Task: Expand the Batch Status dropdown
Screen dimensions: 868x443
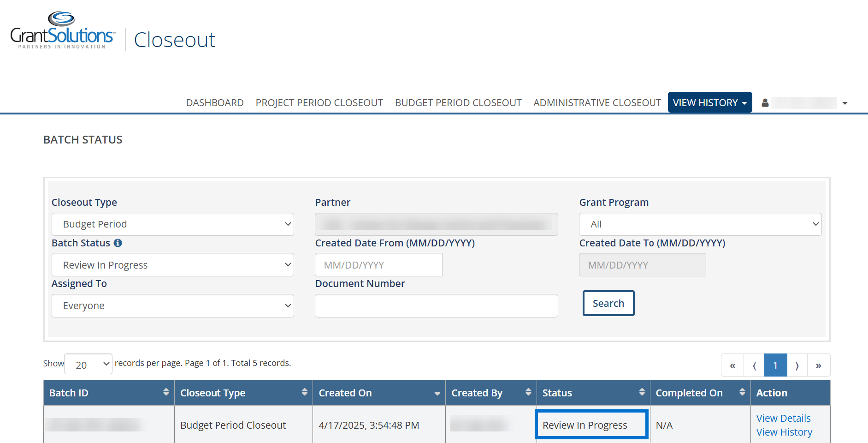Action: point(172,265)
